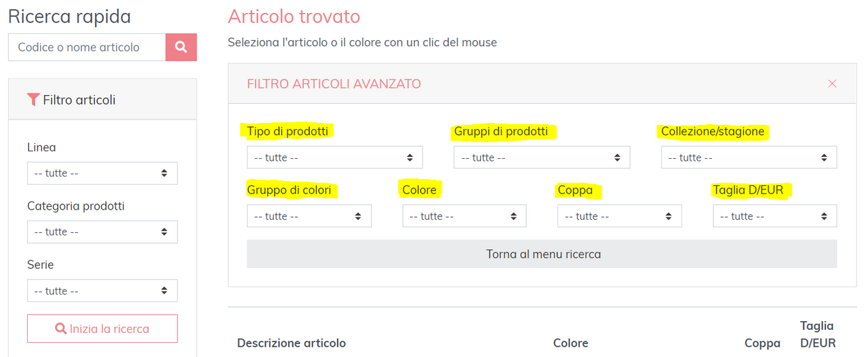Select the Collezione/stagione dropdown

(749, 157)
